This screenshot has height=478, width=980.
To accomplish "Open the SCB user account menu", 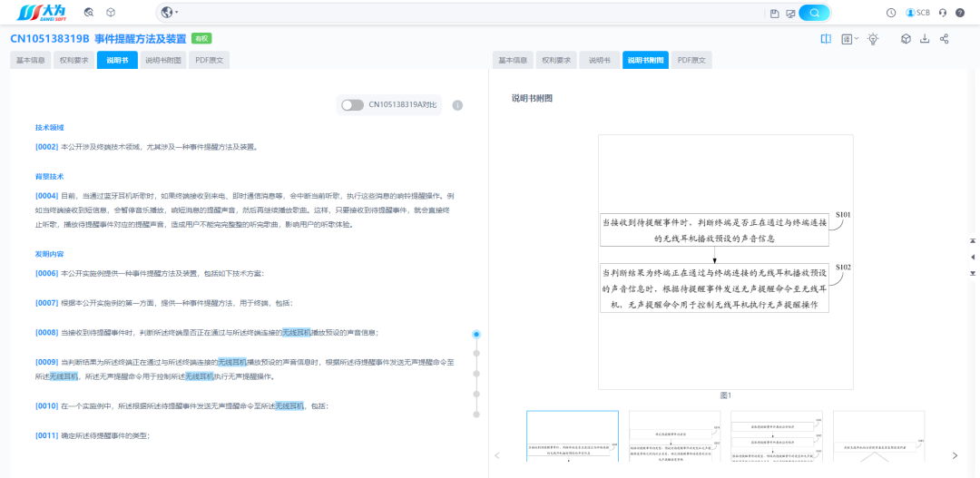I will click(917, 13).
